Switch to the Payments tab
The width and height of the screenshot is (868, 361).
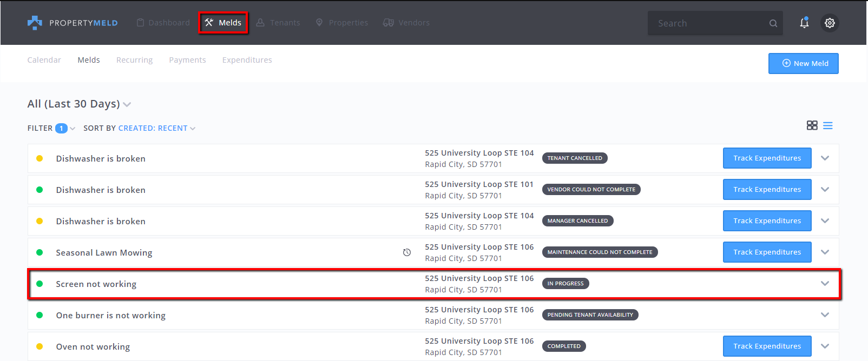(187, 60)
